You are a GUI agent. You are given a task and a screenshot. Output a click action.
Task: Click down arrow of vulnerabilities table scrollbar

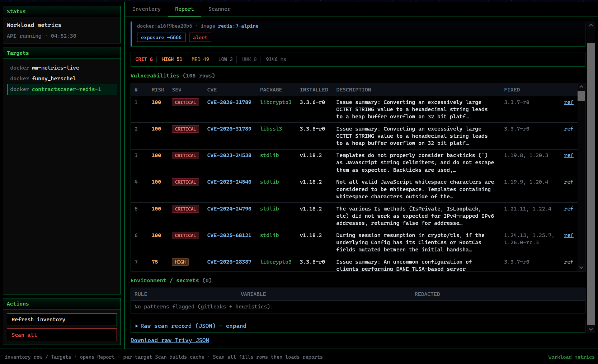coord(581,268)
